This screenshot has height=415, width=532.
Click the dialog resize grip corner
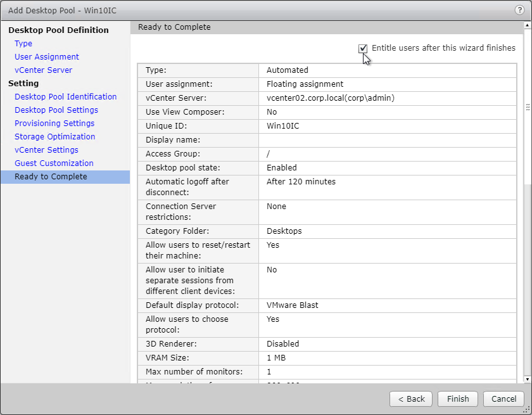click(527, 411)
